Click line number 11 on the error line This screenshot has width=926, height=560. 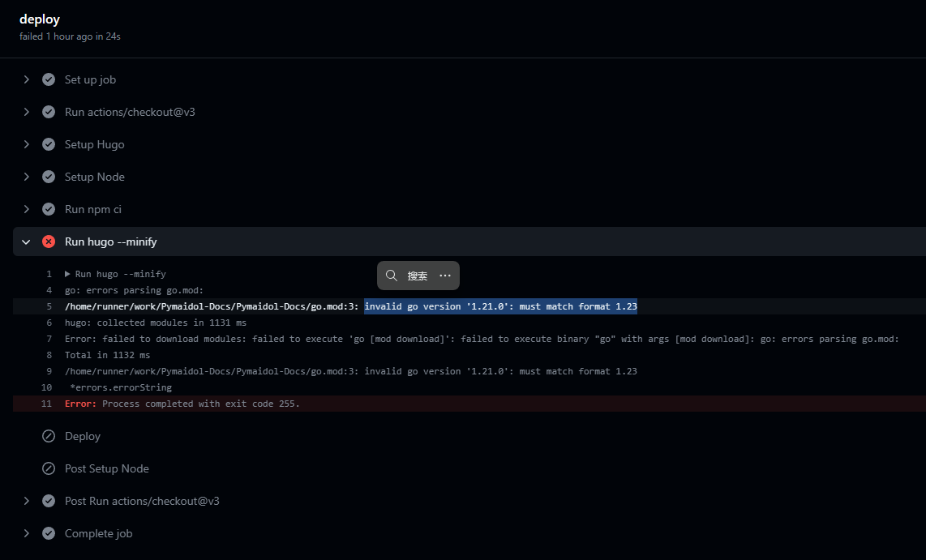[x=46, y=403]
